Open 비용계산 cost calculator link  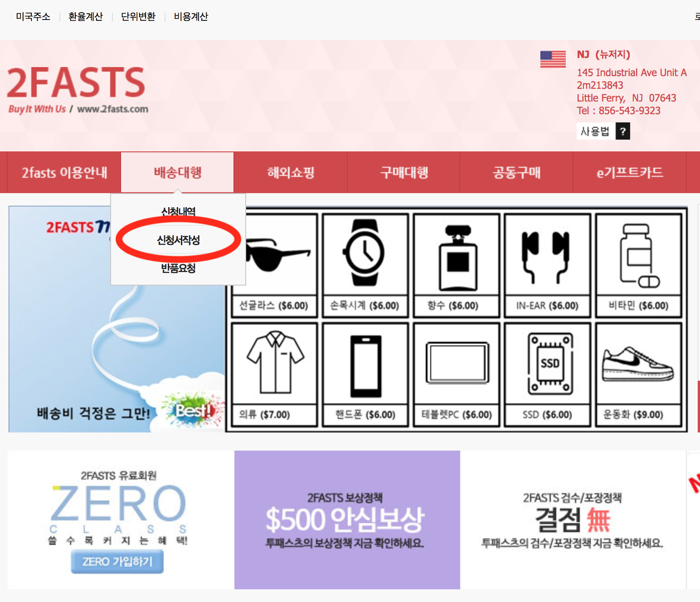click(191, 17)
